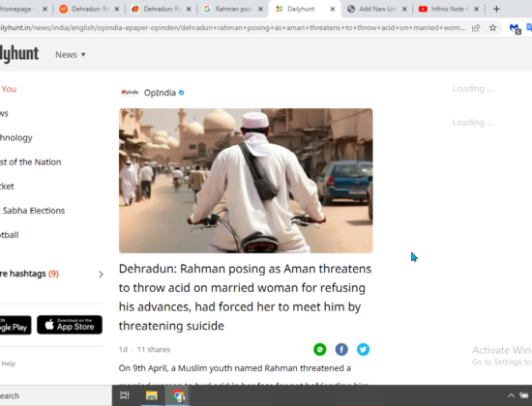
Task: Click the Windows taskbar search box
Action: [56, 395]
